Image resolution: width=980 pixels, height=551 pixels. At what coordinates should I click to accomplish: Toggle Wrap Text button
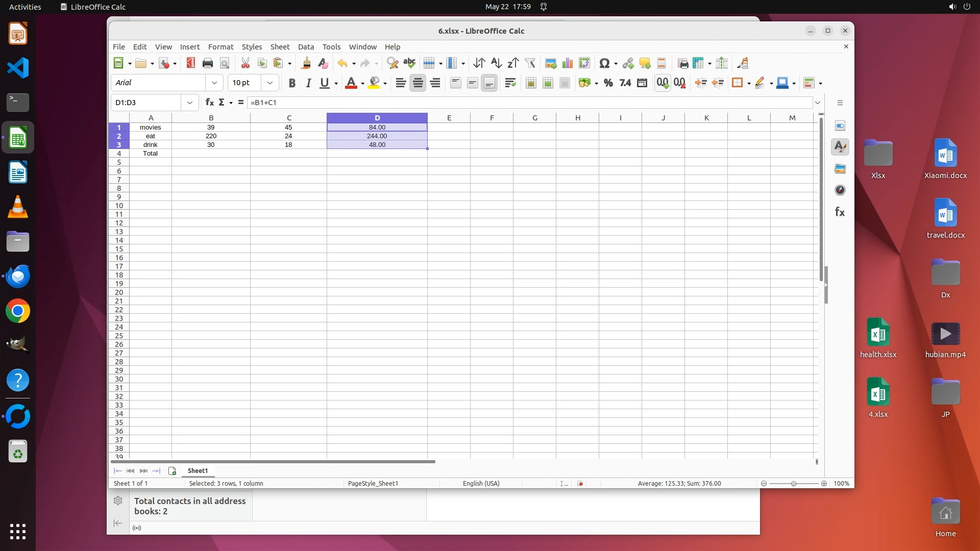pyautogui.click(x=510, y=83)
